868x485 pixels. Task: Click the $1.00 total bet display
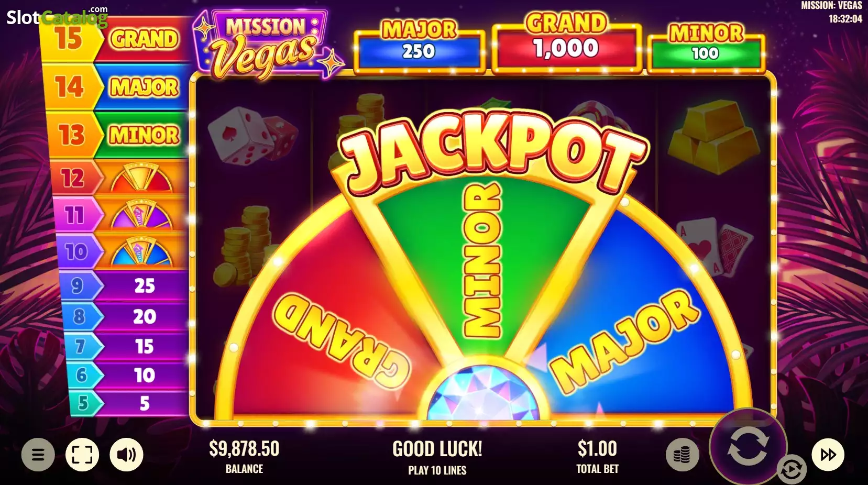click(597, 456)
